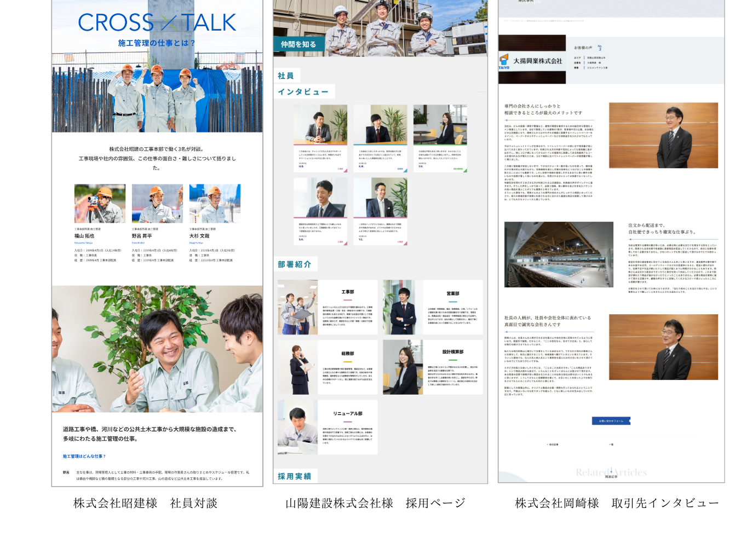The width and height of the screenshot is (747, 560).
Task: Click the Related Articles heading
Action: (611, 472)
